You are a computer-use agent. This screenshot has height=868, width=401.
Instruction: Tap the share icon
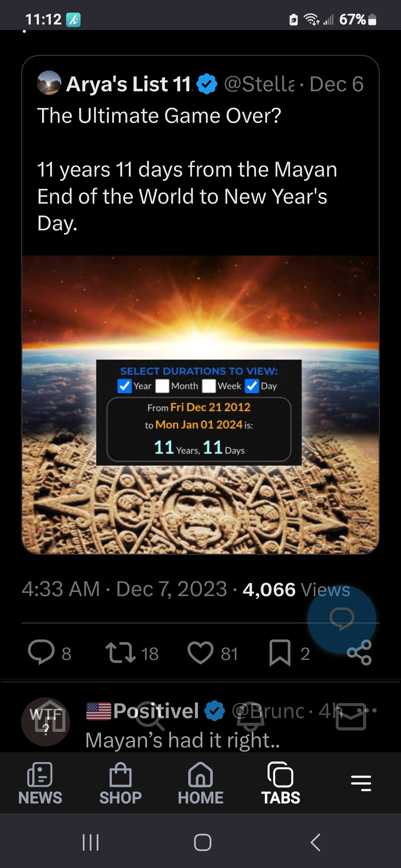coord(359,652)
